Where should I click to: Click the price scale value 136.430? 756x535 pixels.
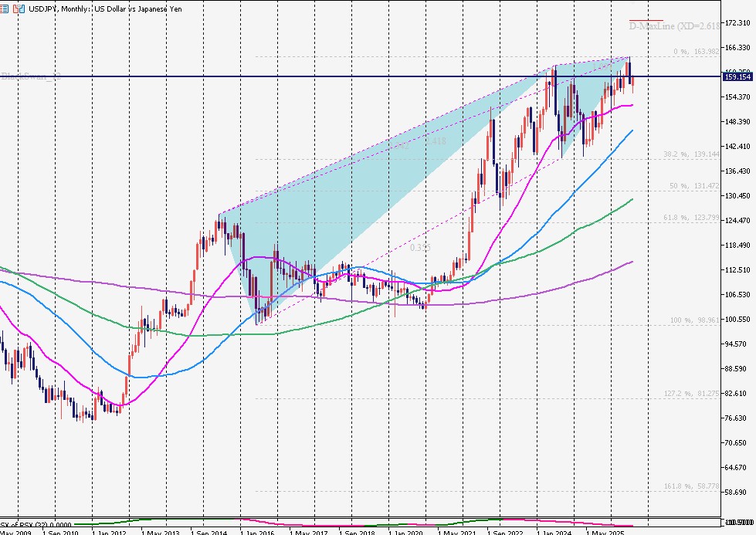click(x=738, y=171)
